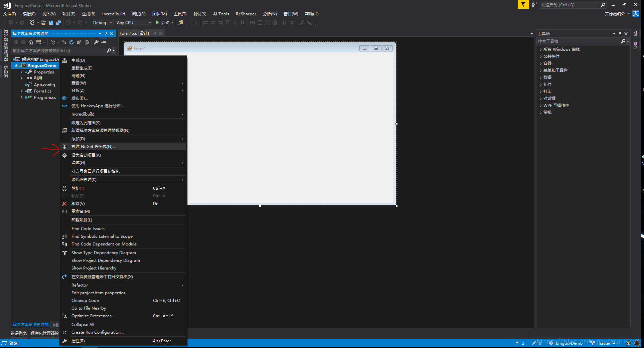Click the search magnifier in Toolbox
Image resolution: width=644 pixels, height=348 pixels.
pos(623,41)
